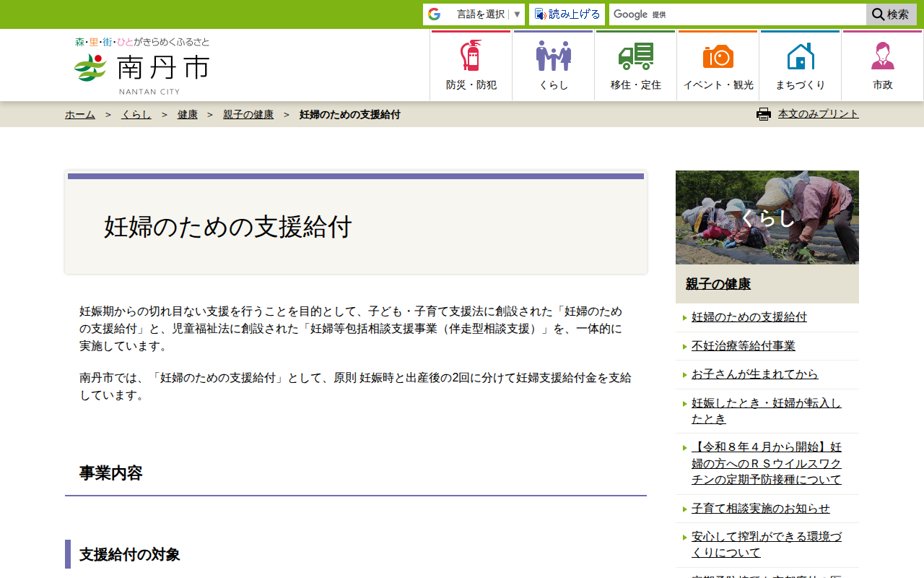Open sidebar link 安心して搾乳ができる環境づくりについて

[x=767, y=545]
